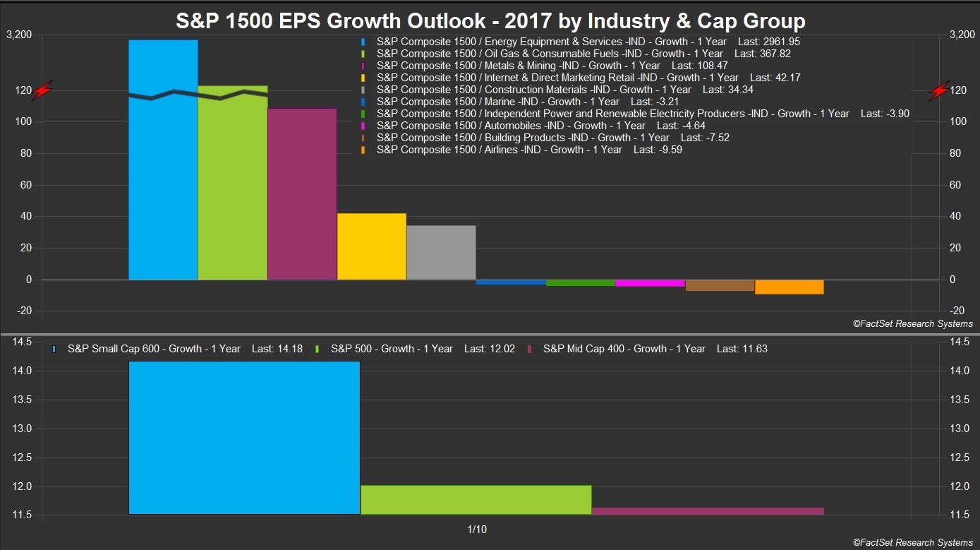Click the Internet & Direct Marketing Retail legend text
The width and height of the screenshot is (980, 550).
(x=589, y=78)
